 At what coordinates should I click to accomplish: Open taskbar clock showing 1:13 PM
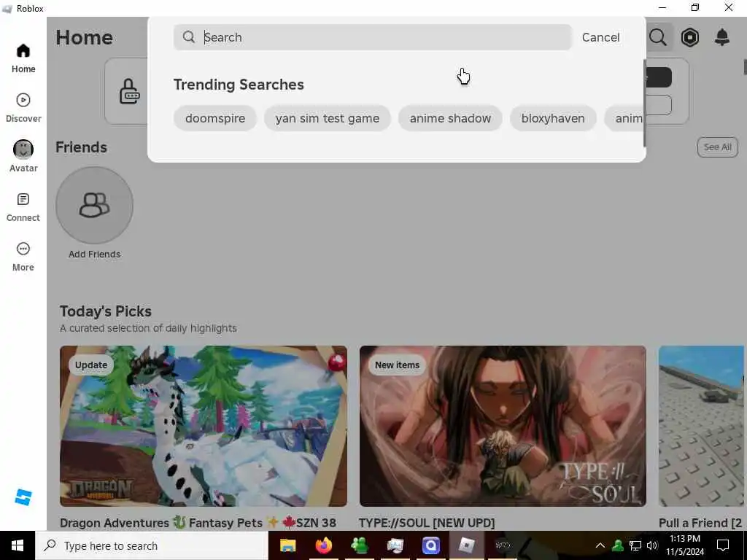(684, 545)
